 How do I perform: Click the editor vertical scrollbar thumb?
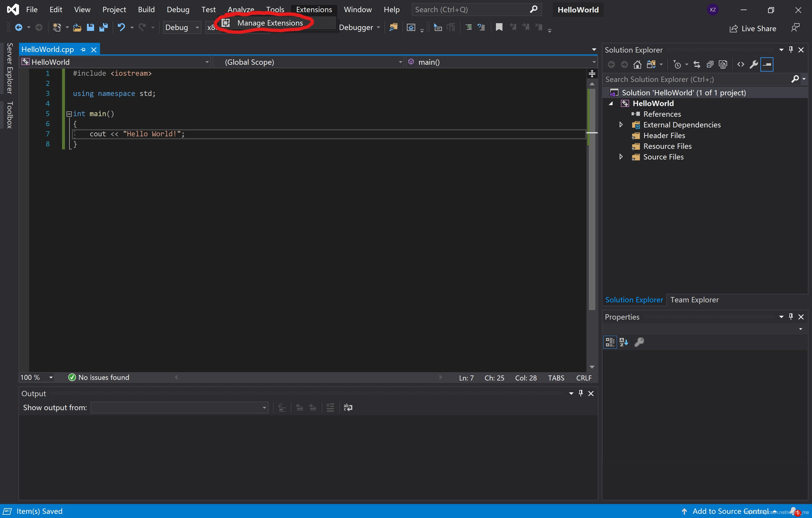[x=592, y=199]
